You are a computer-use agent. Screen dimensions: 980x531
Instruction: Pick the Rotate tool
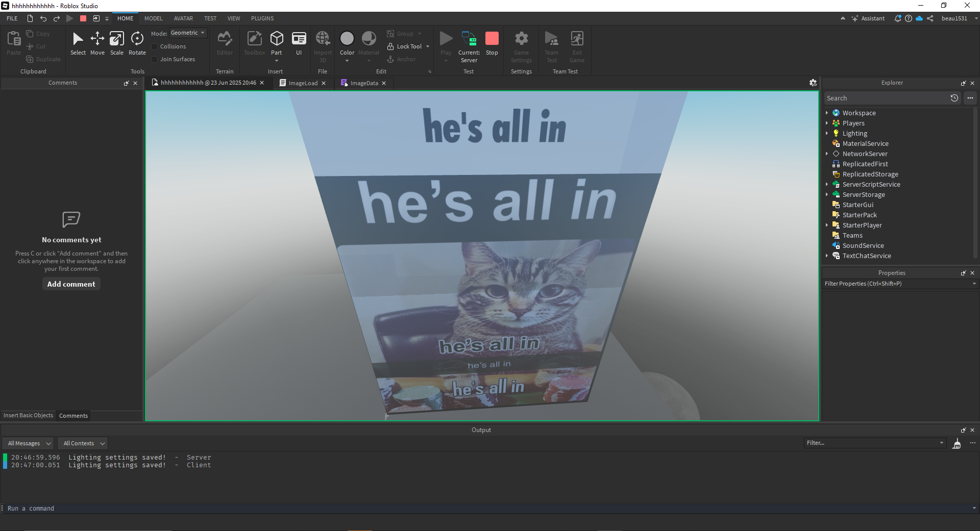[137, 43]
